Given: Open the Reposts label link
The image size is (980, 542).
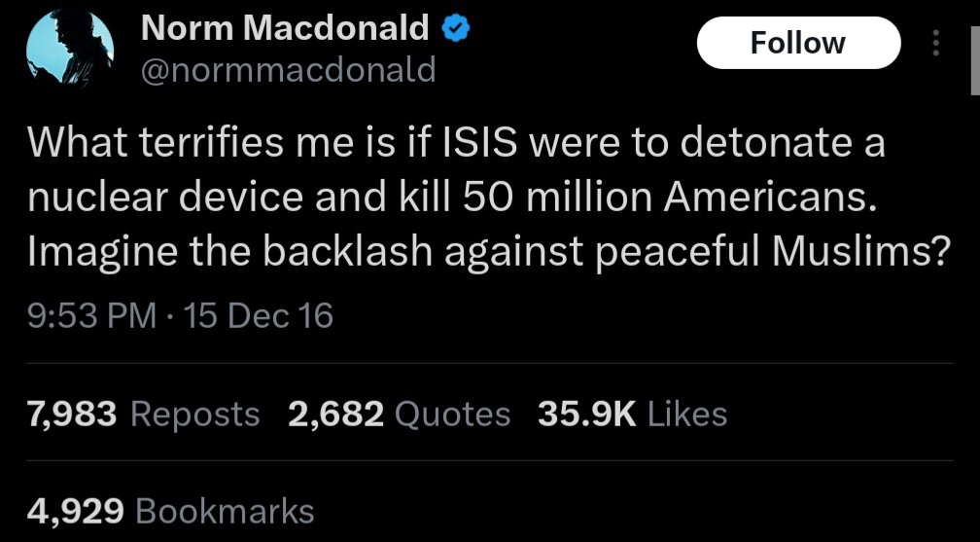Looking at the screenshot, I should pyautogui.click(x=194, y=414).
